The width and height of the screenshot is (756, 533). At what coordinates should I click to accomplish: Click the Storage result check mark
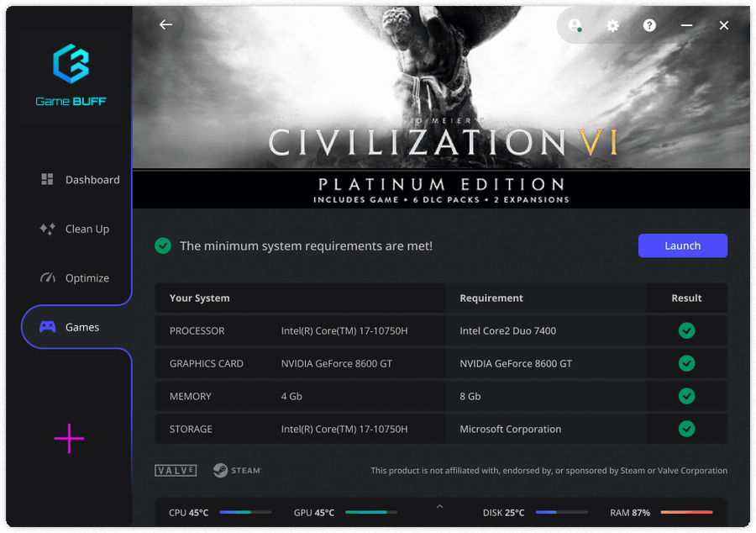pos(686,429)
